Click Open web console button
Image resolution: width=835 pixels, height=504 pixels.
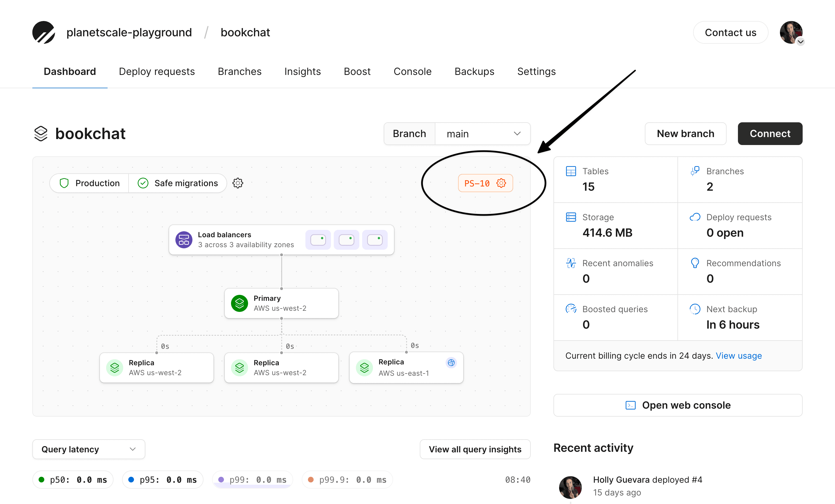click(x=678, y=405)
